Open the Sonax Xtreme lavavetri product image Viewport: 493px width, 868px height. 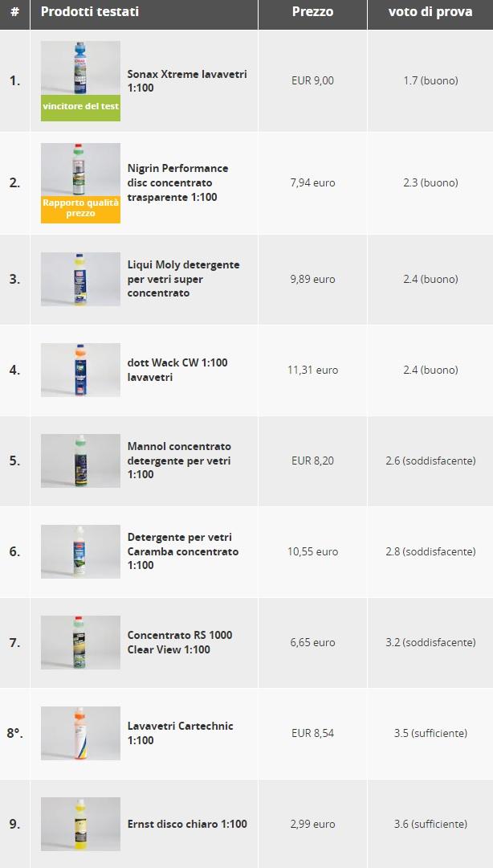(x=80, y=68)
